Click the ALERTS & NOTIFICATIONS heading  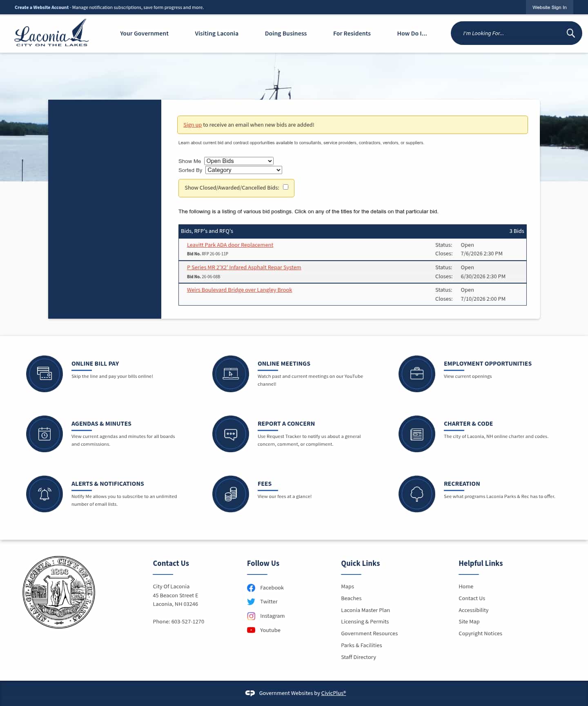108,484
